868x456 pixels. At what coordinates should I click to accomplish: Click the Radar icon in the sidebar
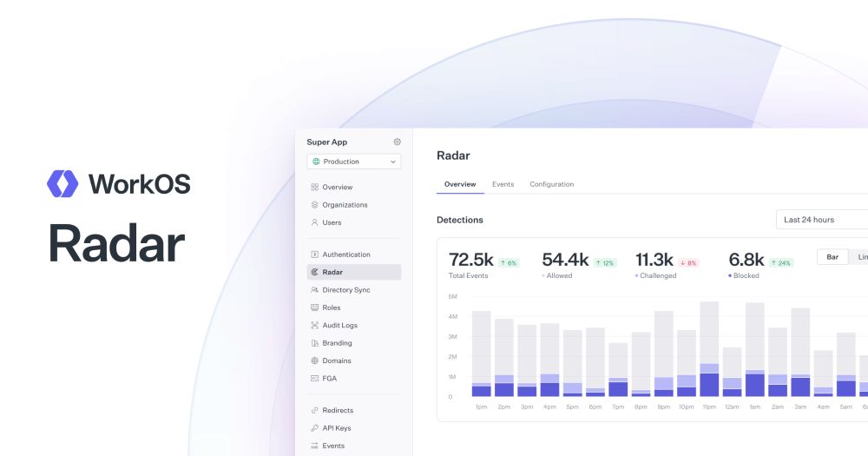click(x=314, y=272)
